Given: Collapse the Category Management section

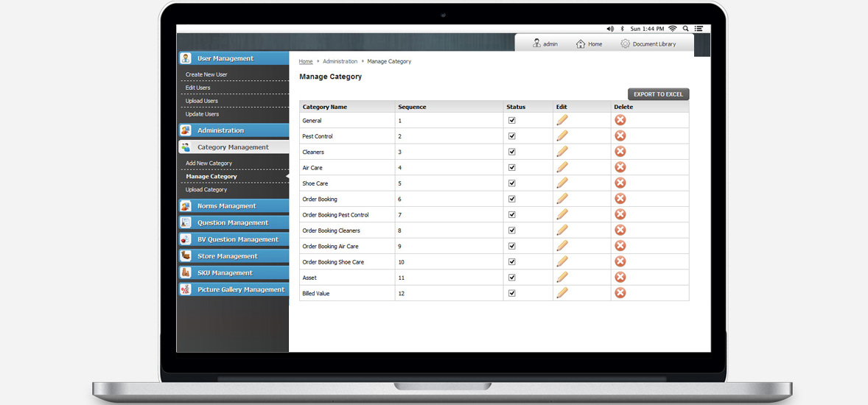Looking at the screenshot, I should [x=234, y=147].
